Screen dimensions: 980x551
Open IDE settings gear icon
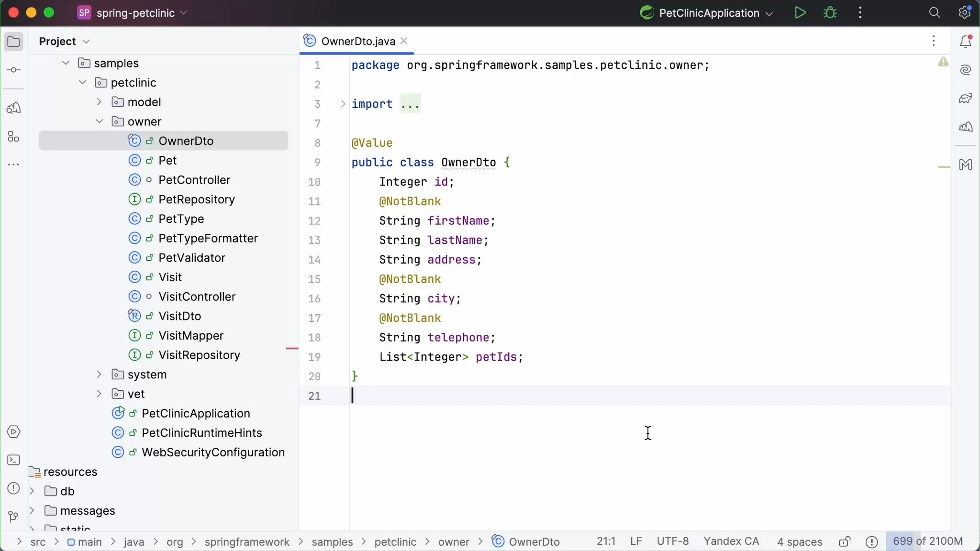(x=964, y=13)
